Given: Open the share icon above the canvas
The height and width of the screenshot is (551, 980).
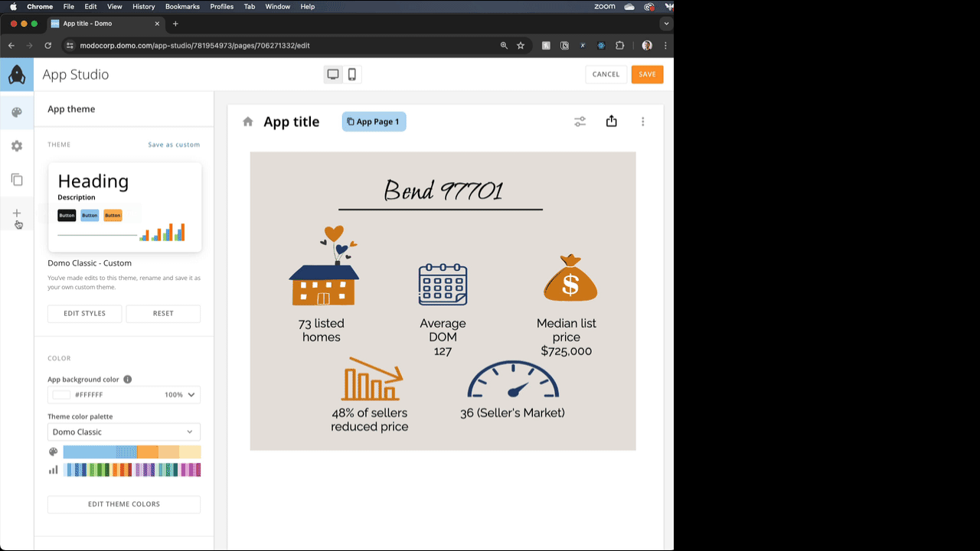Looking at the screenshot, I should [611, 121].
